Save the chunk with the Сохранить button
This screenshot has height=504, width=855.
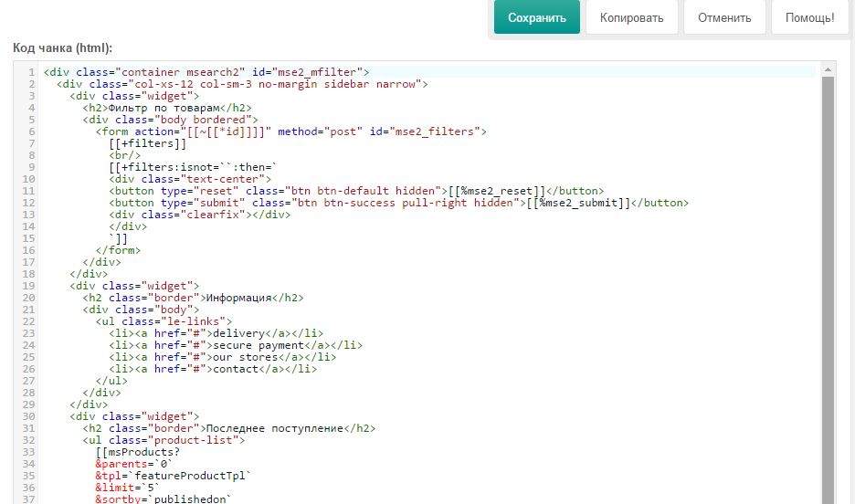point(536,17)
